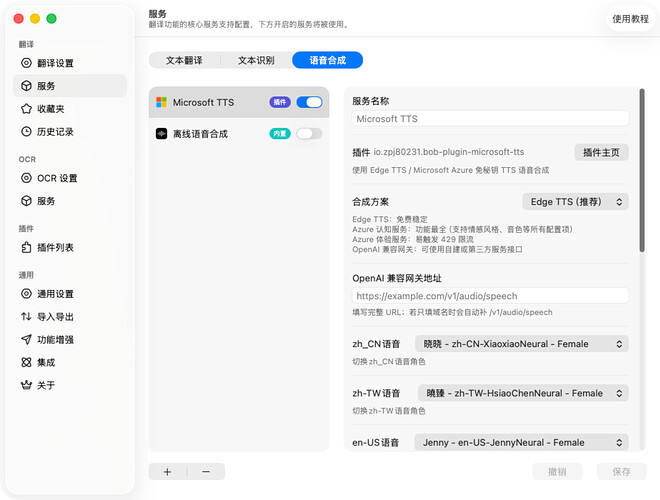Click the Edge TTS：免费稳定 description line
Screen dimensions: 660x500
(390, 219)
